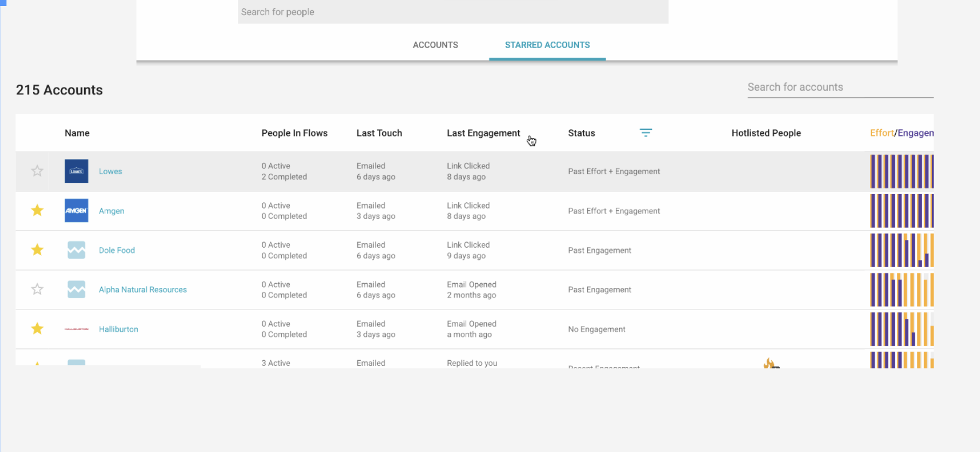Click the Halliburton company logo

point(76,328)
